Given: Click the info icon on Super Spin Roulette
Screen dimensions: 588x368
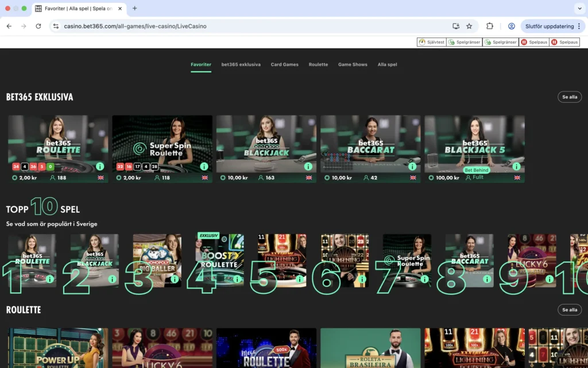Looking at the screenshot, I should 204,166.
